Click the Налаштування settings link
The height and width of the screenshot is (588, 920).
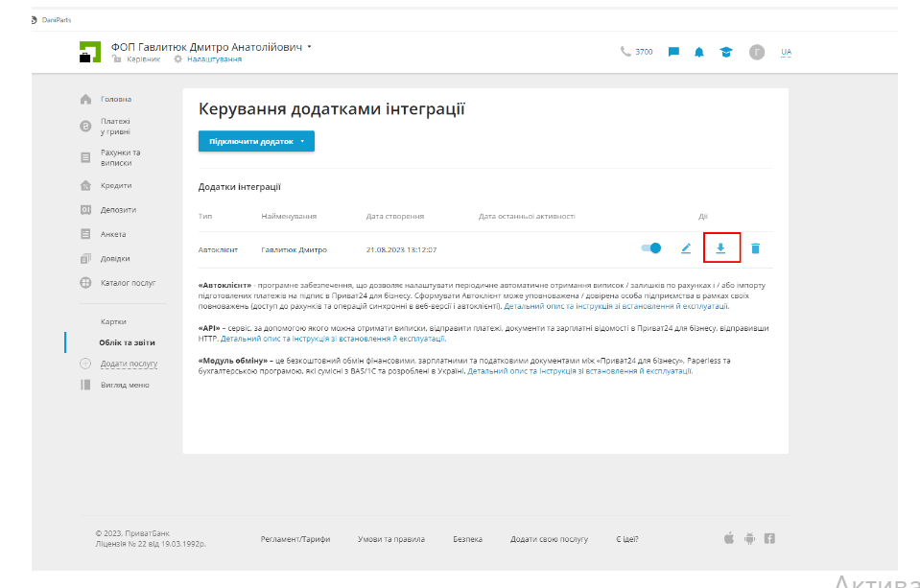[213, 59]
